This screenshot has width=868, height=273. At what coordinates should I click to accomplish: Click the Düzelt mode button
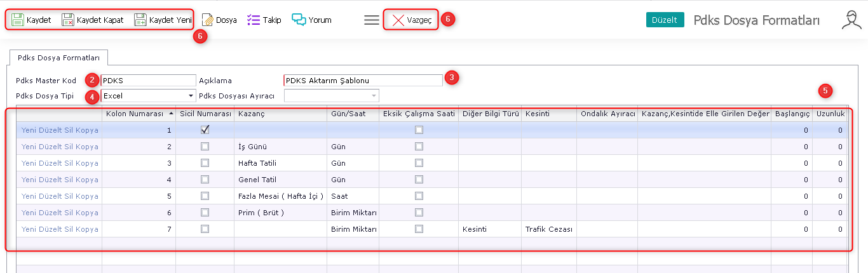(x=665, y=20)
